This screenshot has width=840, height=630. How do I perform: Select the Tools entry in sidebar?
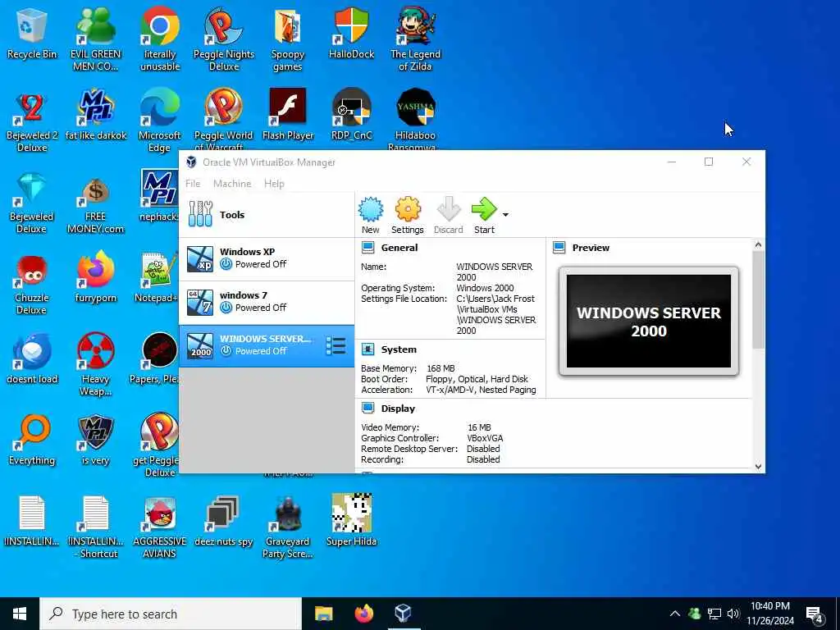267,215
